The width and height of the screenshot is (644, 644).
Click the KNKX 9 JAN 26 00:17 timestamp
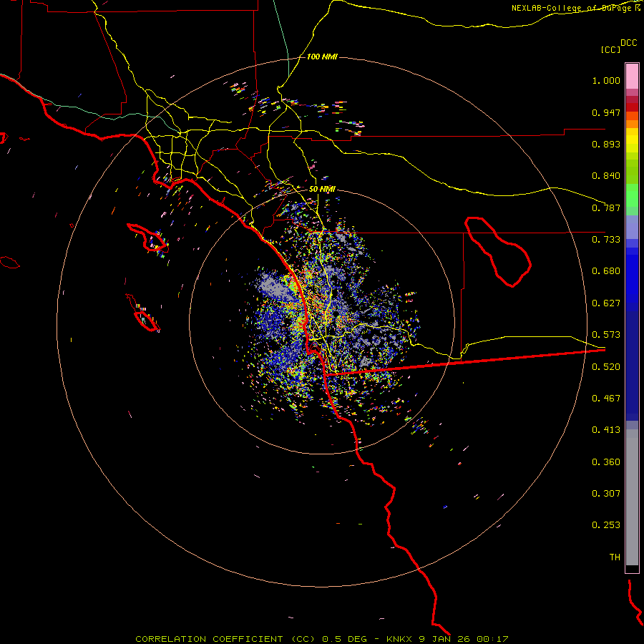[x=447, y=639]
